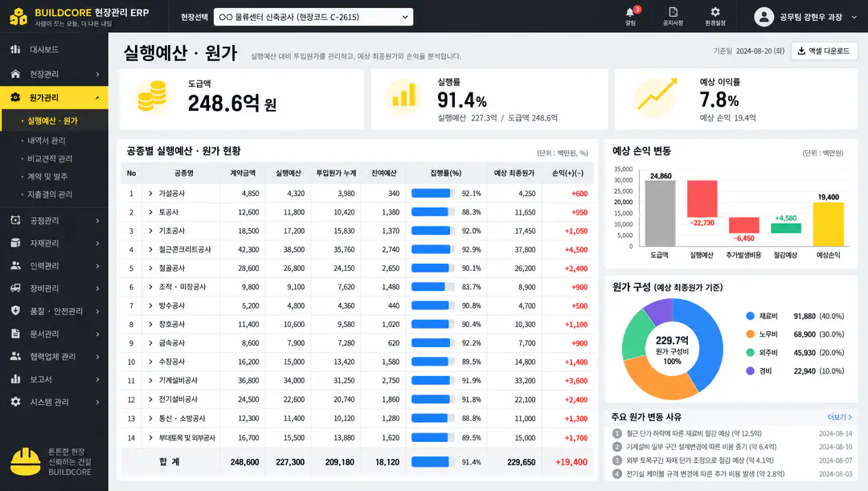This screenshot has width=868, height=491.
Task: Expand the 가설공사 row
Action: [150, 193]
